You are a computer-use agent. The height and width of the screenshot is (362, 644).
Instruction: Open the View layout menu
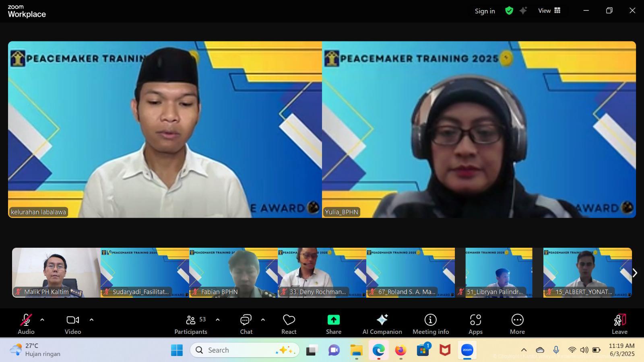pyautogui.click(x=549, y=11)
